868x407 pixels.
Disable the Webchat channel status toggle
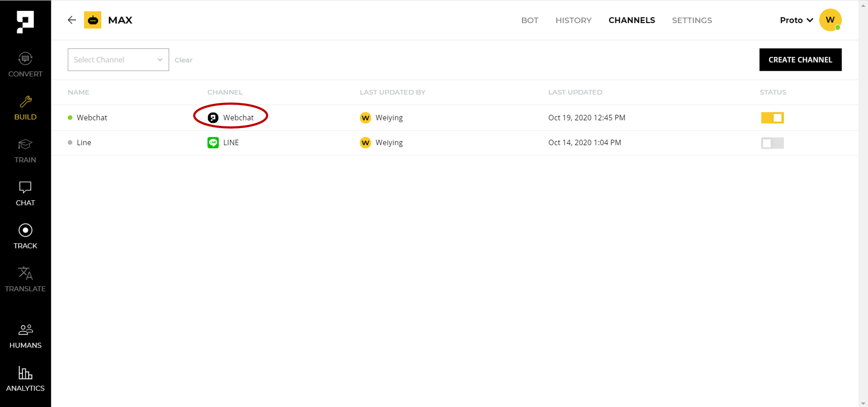[772, 118]
